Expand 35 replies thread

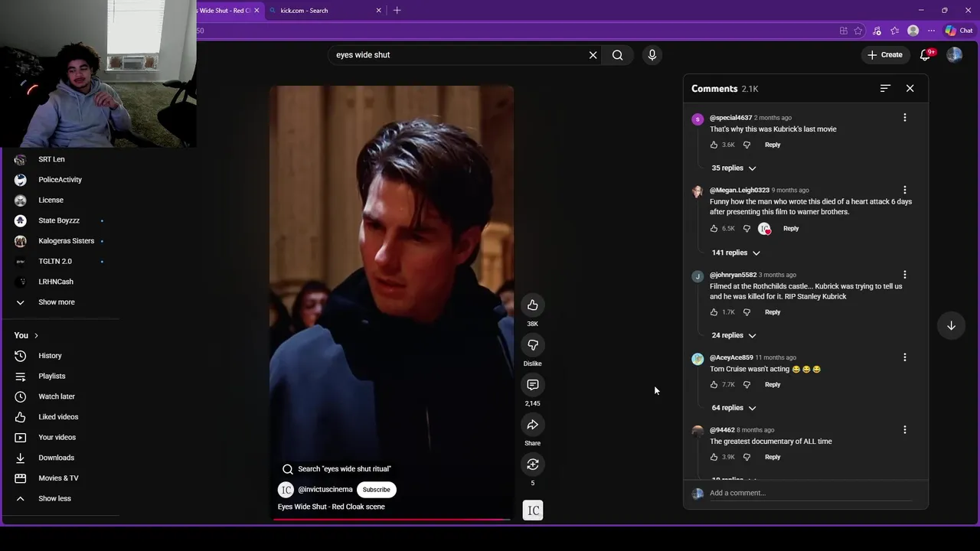[x=733, y=168]
